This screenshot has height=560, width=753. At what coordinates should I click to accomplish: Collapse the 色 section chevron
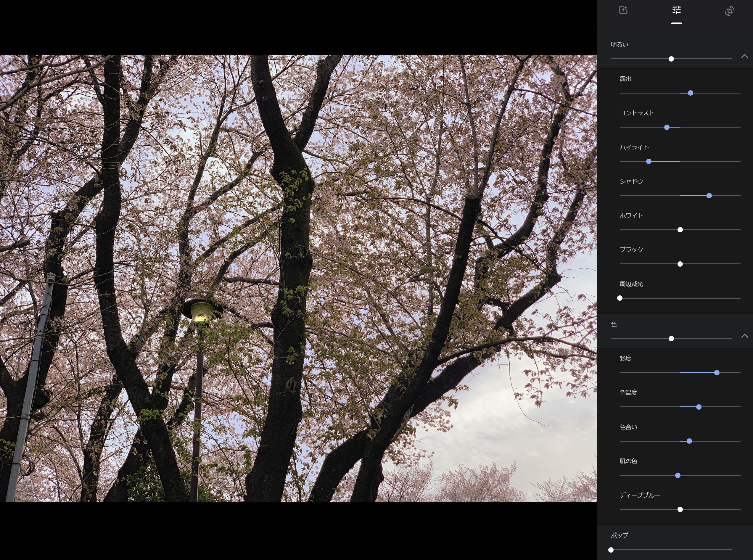pos(744,336)
